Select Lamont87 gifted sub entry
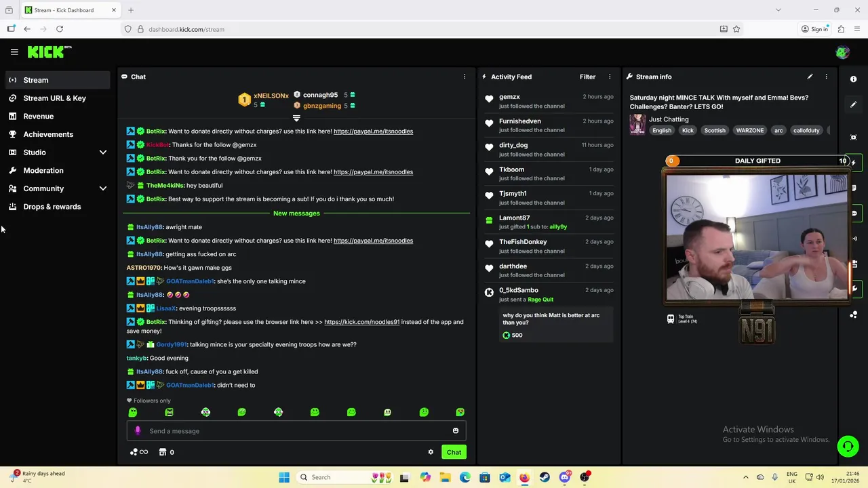This screenshot has height=488, width=868. [548, 222]
